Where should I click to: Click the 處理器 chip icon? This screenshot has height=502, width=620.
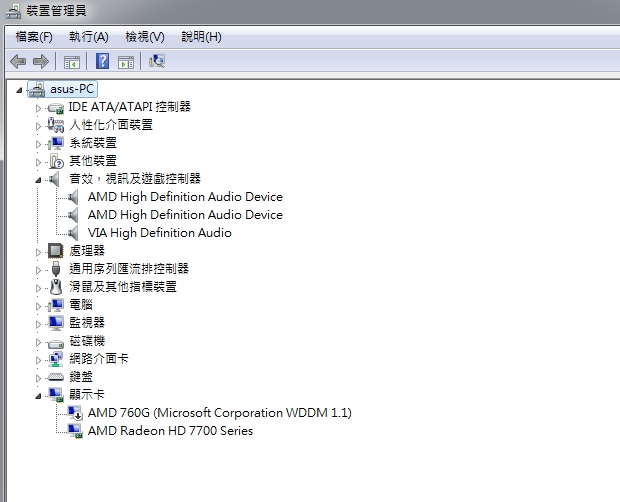(x=55, y=251)
